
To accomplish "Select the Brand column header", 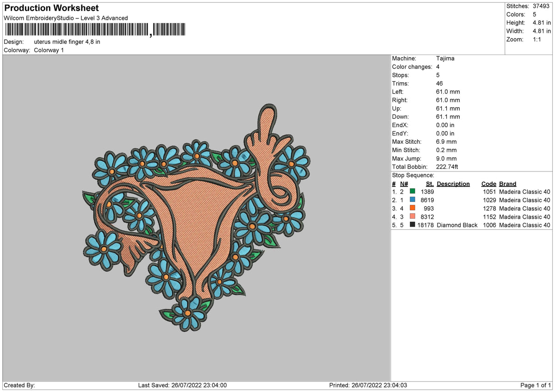I will coord(507,184).
